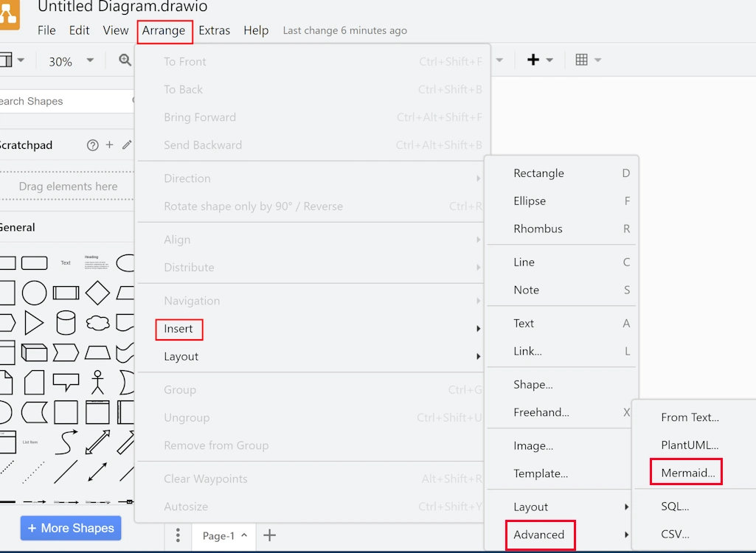Open Scratchpad help question mark icon
This screenshot has height=553, width=756.
[93, 145]
